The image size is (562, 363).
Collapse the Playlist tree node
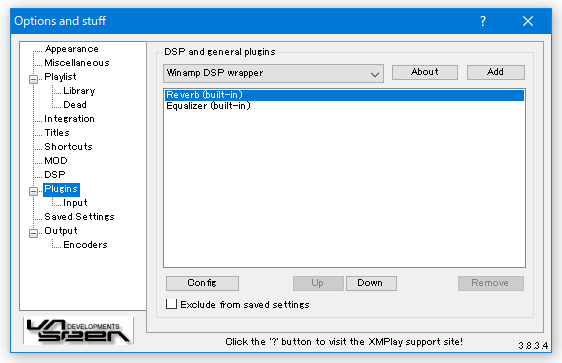pos(33,79)
